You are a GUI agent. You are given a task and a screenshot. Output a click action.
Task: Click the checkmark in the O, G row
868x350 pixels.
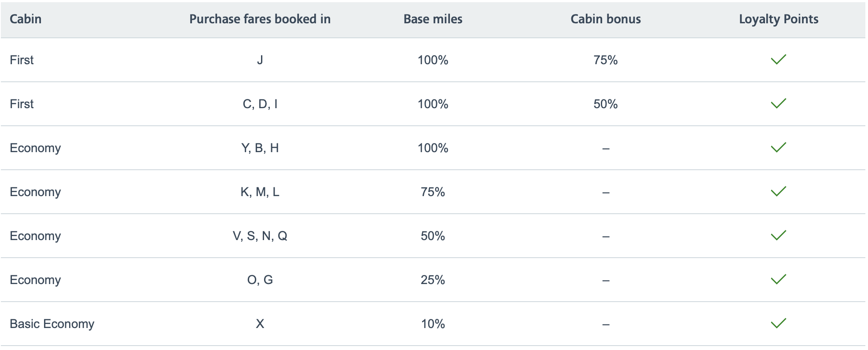pyautogui.click(x=778, y=280)
